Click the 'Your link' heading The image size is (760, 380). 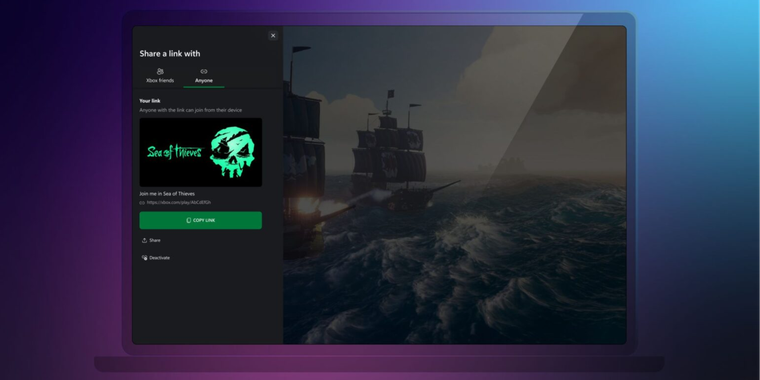[150, 101]
